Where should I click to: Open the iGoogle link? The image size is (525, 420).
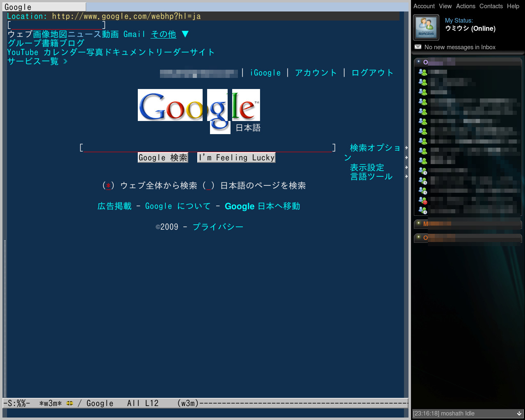[265, 73]
